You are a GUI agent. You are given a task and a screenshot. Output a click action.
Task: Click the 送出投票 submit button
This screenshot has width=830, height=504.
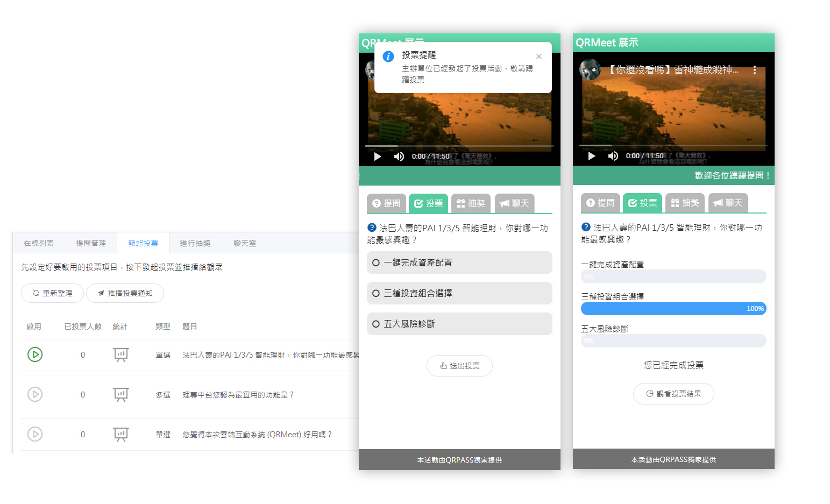459,366
